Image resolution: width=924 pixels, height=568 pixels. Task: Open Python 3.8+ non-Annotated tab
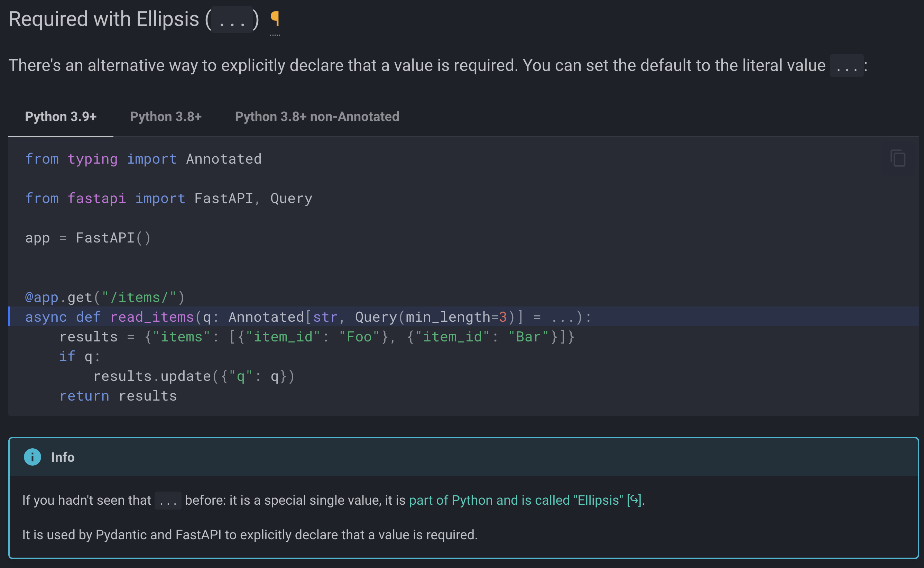point(316,117)
